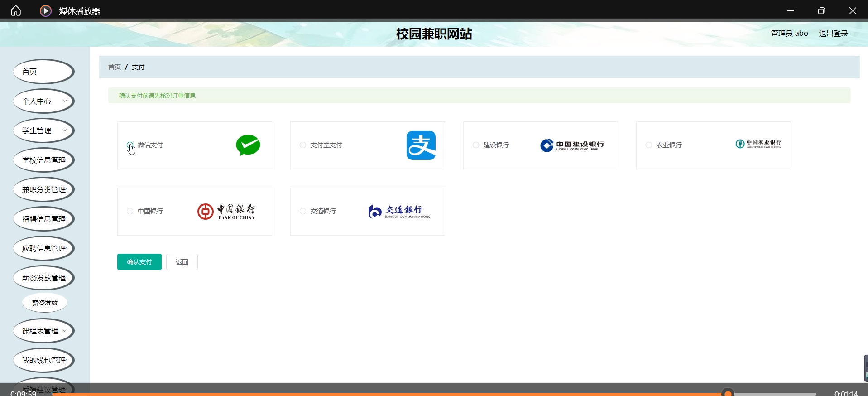Click the 校园兼职网站 site title
The width and height of the screenshot is (868, 396).
pyautogui.click(x=434, y=34)
